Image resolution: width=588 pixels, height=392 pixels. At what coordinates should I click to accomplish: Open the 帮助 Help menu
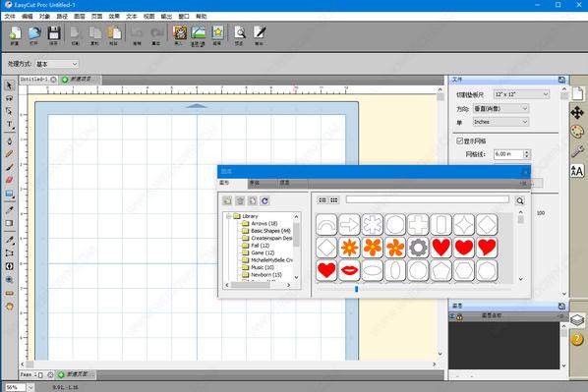(x=201, y=16)
